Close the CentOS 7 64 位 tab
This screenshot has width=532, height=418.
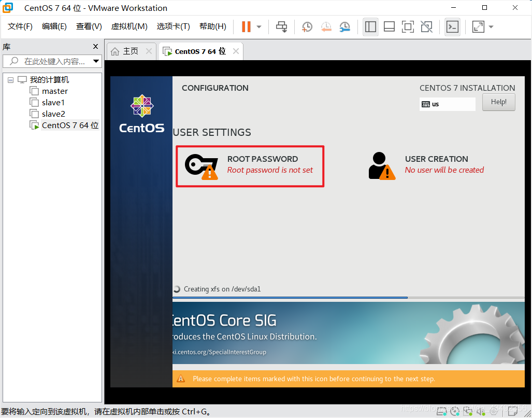[236, 51]
